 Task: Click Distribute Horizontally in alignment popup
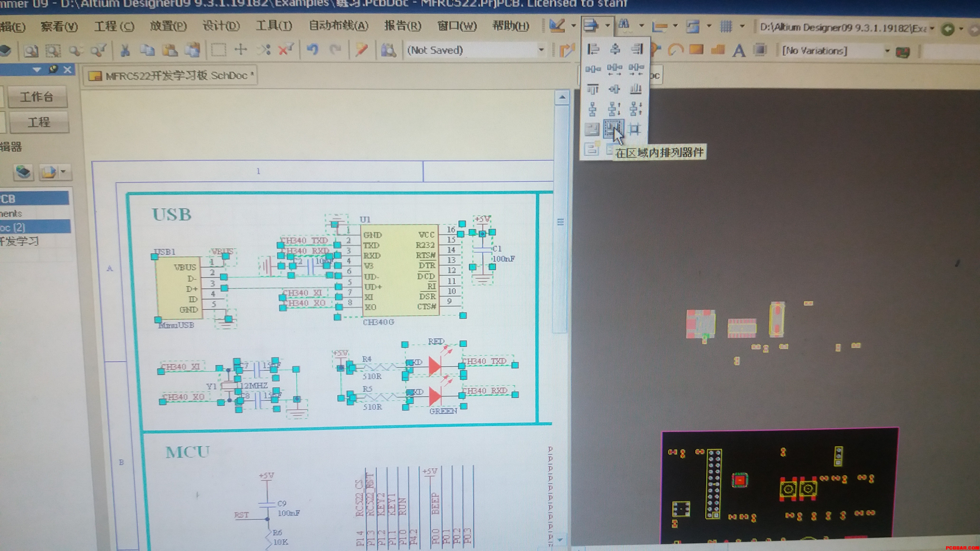(x=593, y=69)
